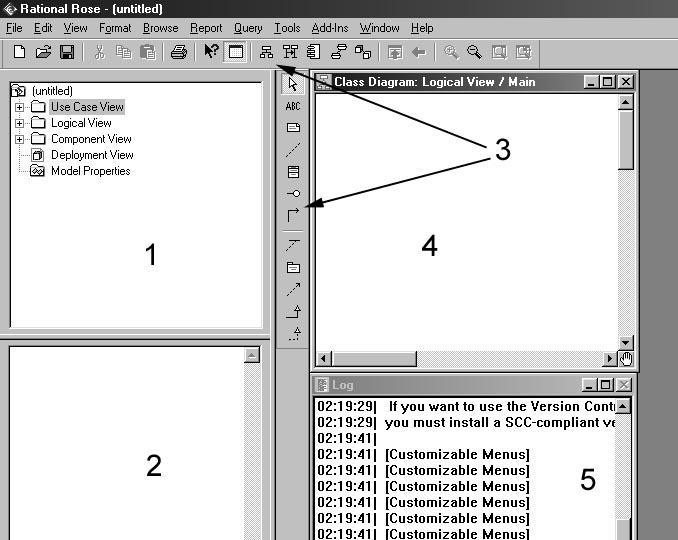Screen dimensions: 678x540
Task: Print the diagram with the printer icon
Action: (179, 52)
